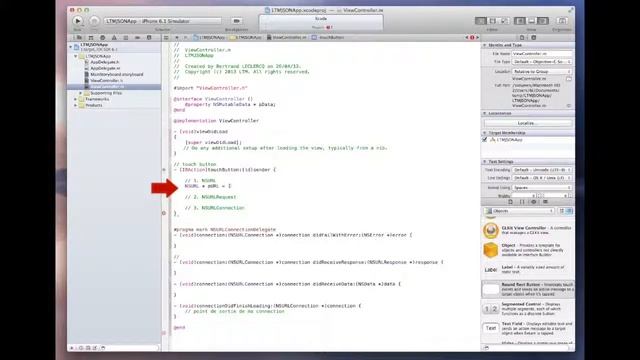Open the LTMJSONApp iPhone Simulator scheme selector
Viewport: 640px width, 360px height.
[163, 21]
